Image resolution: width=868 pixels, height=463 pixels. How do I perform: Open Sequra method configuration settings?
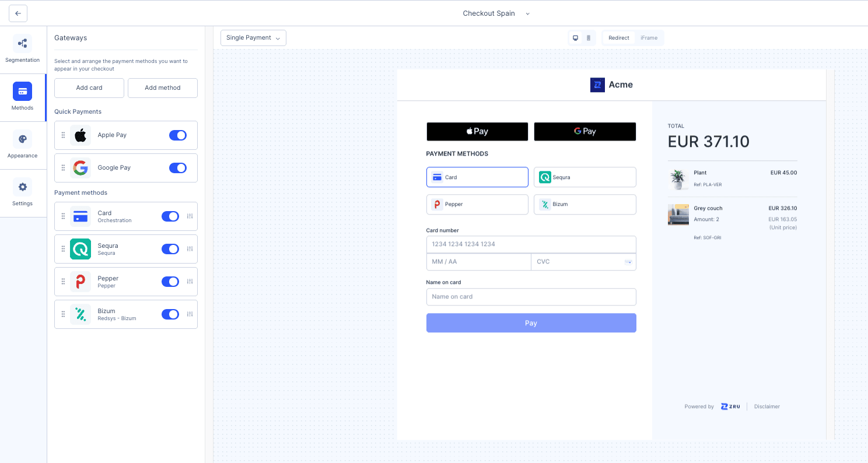tap(190, 248)
